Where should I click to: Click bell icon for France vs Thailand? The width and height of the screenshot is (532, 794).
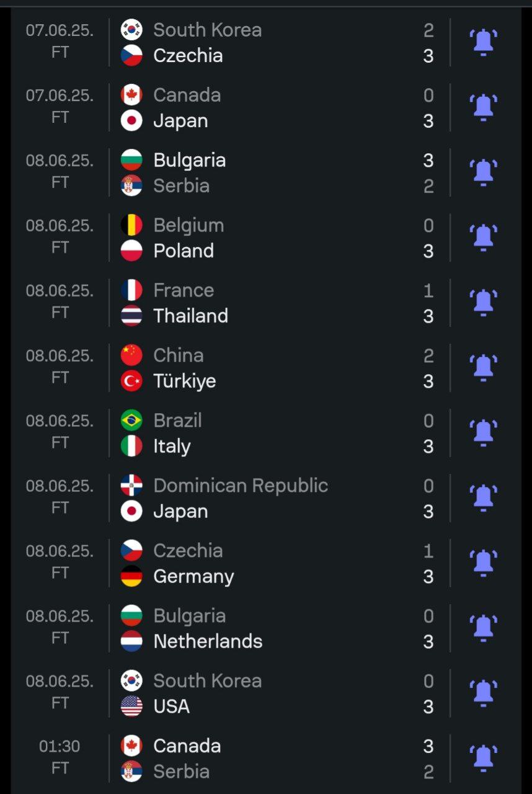(483, 303)
